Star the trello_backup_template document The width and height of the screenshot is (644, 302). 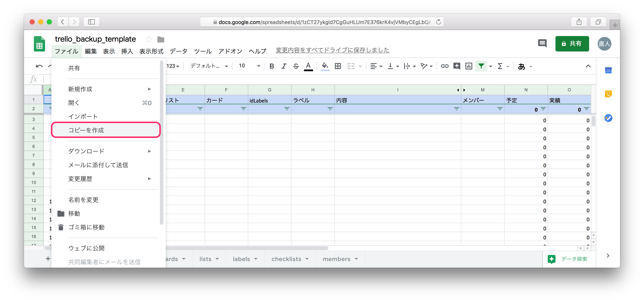tap(149, 39)
